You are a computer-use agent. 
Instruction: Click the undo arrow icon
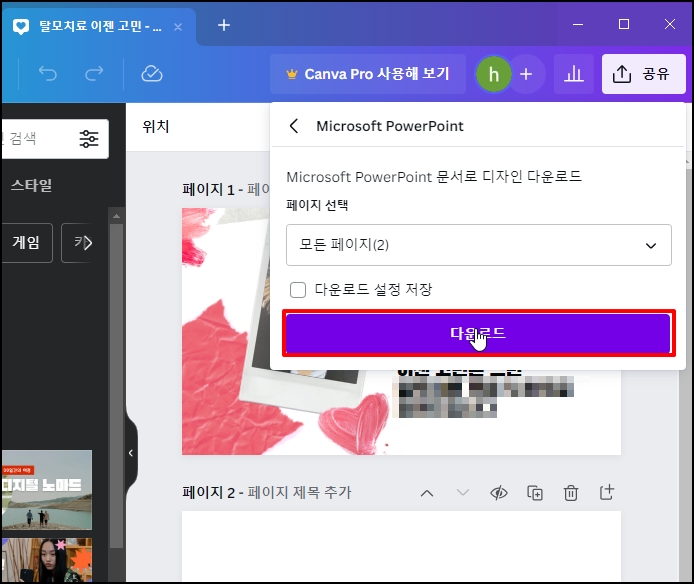point(48,73)
